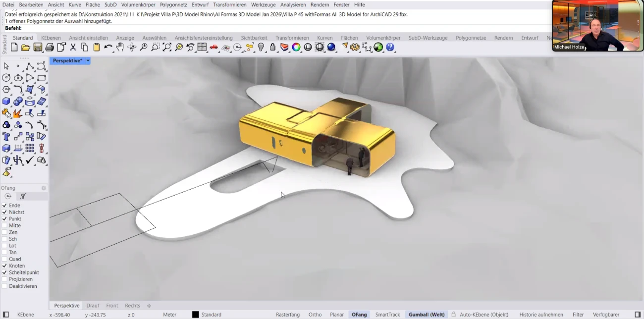Open the Polygonnetz menu
644x319 pixels.
pos(173,4)
